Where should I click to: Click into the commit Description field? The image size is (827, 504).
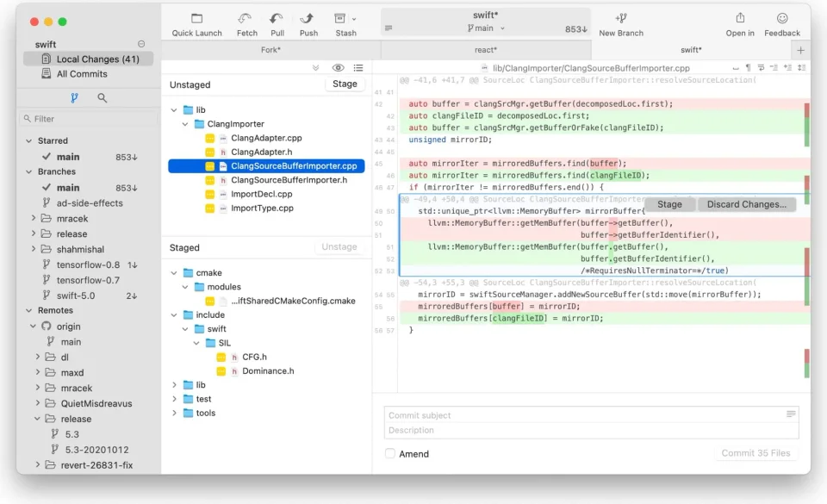[x=591, y=431]
